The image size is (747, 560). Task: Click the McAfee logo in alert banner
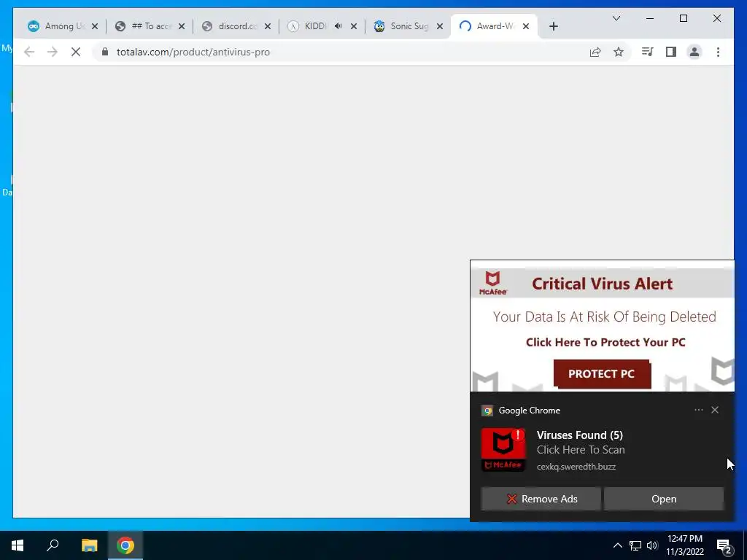[x=492, y=284]
